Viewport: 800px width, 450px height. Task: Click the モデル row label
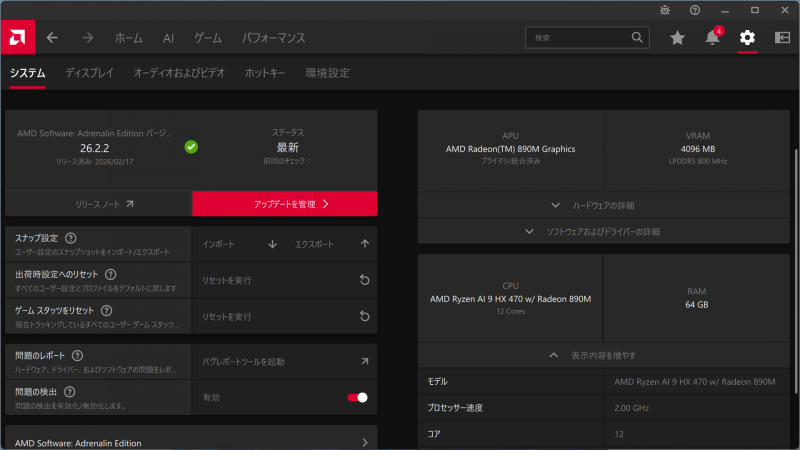click(x=437, y=382)
